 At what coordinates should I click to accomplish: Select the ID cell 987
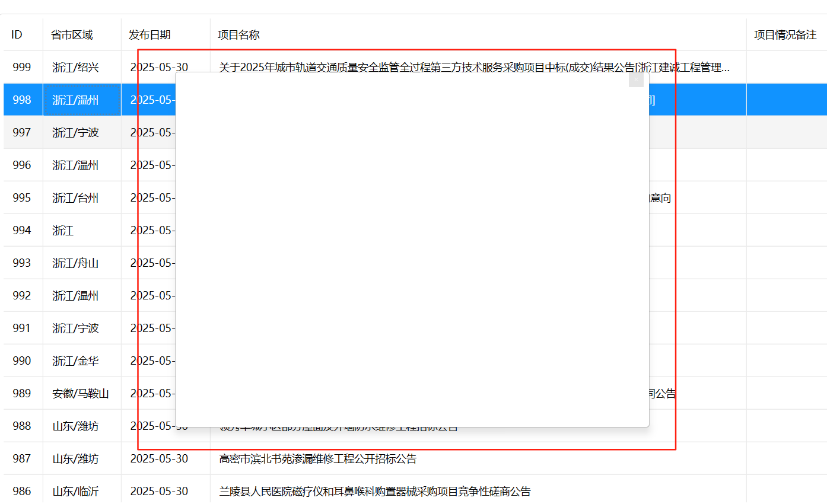pyautogui.click(x=22, y=458)
